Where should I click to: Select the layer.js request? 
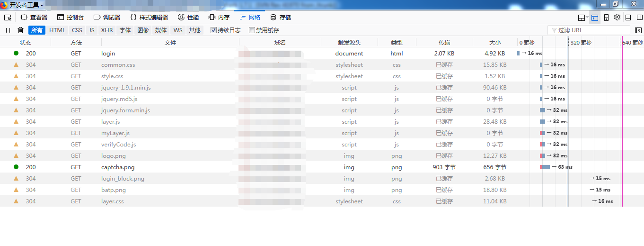click(x=322, y=122)
